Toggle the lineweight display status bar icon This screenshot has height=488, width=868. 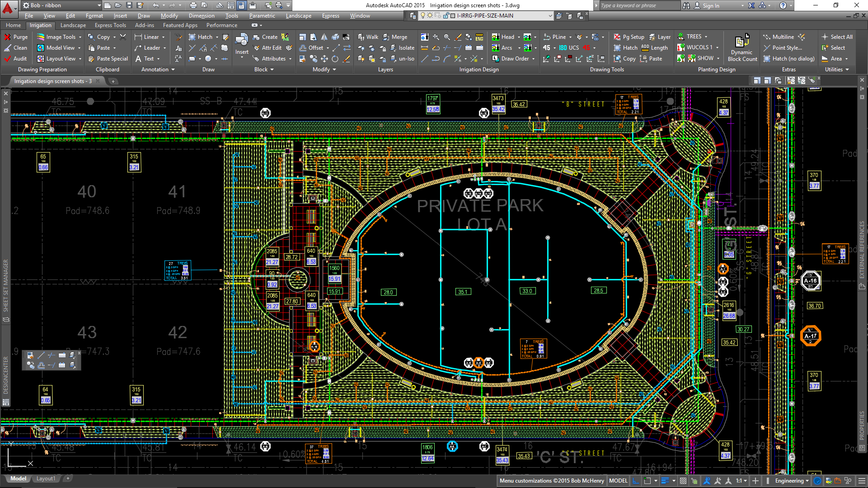[665, 481]
